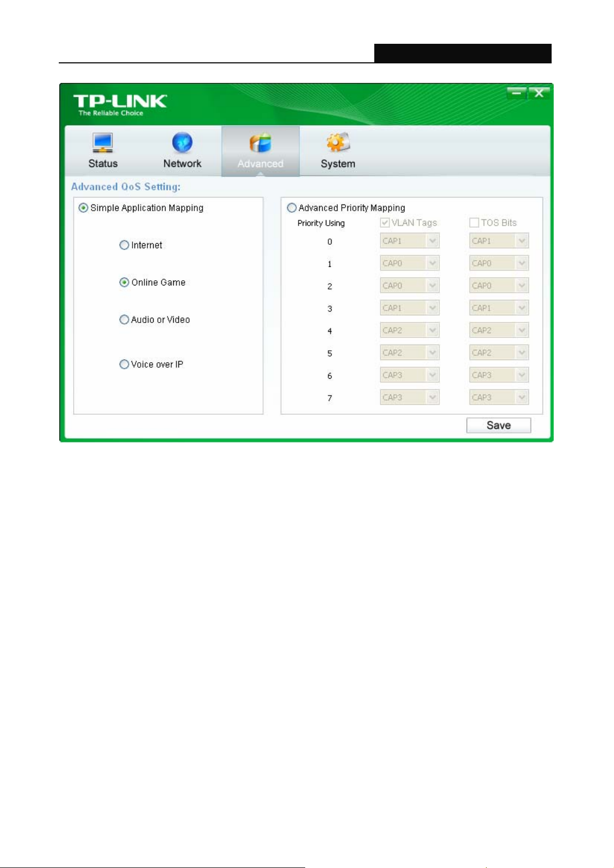Toggle the TOS Bits checkbox
Image resolution: width=614 pixels, height=868 pixels.
pyautogui.click(x=474, y=223)
